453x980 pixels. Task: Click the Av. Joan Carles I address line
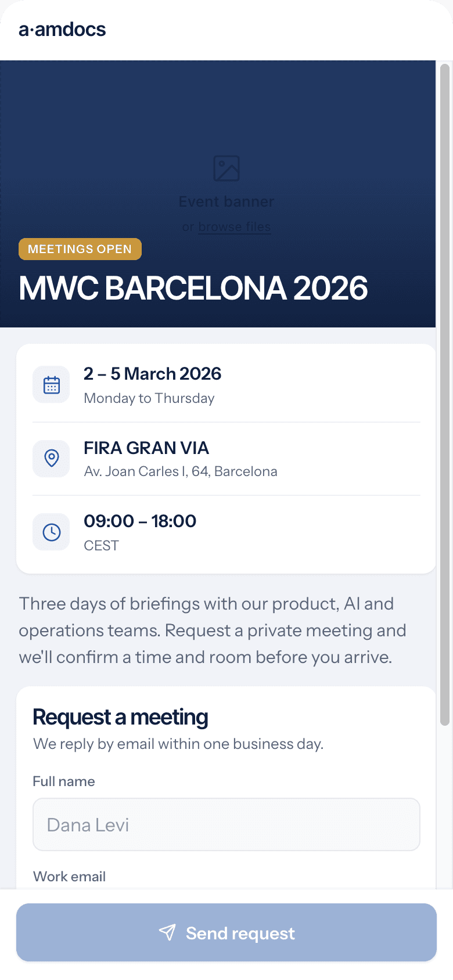point(181,471)
